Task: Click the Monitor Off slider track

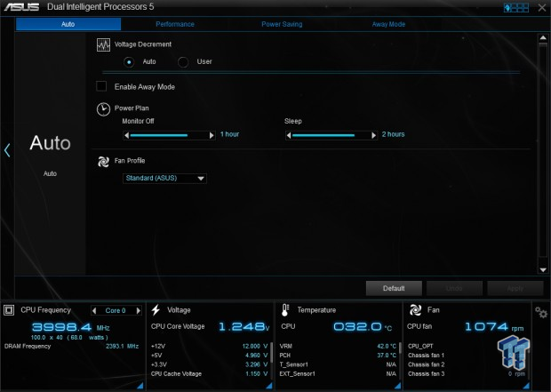Action: coord(169,135)
